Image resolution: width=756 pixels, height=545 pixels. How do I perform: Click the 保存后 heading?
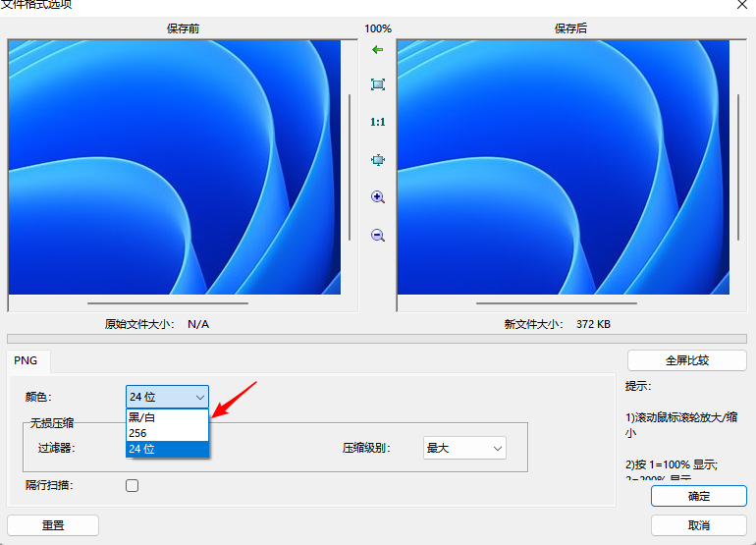tap(570, 28)
